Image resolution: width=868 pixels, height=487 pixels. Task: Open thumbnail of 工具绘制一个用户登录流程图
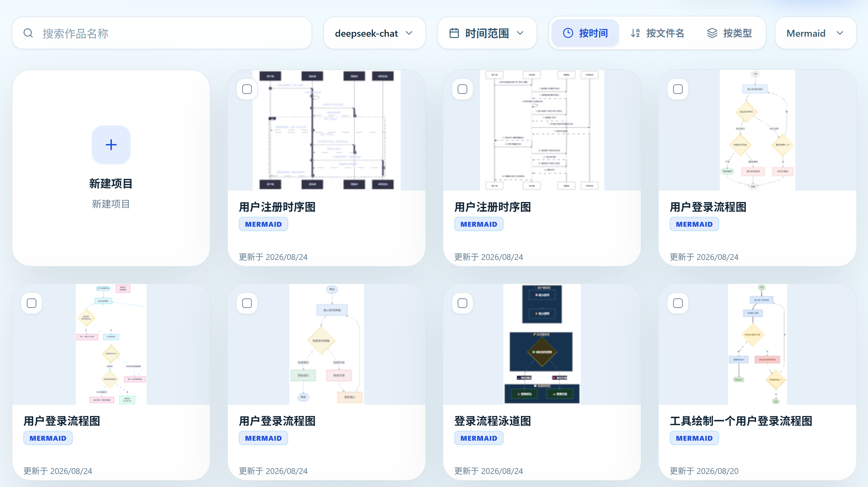pyautogui.click(x=758, y=344)
